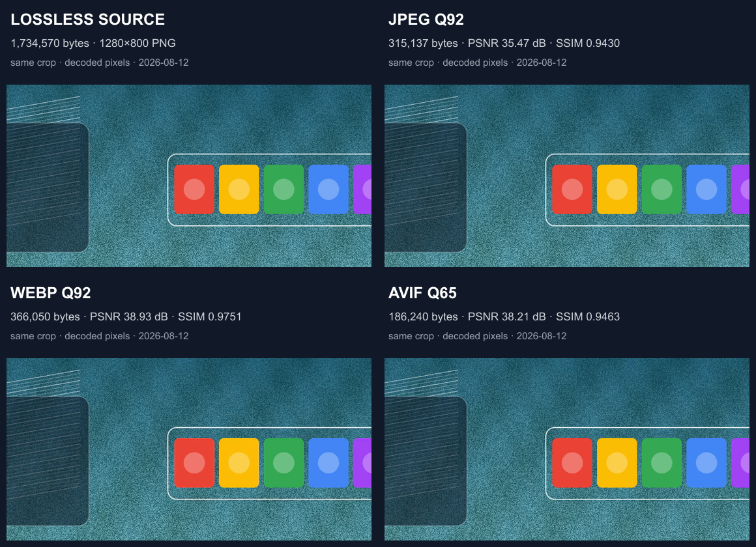Click dark panel in AVIF Q65 thumbnail
The height and width of the screenshot is (547, 756).
425,461
